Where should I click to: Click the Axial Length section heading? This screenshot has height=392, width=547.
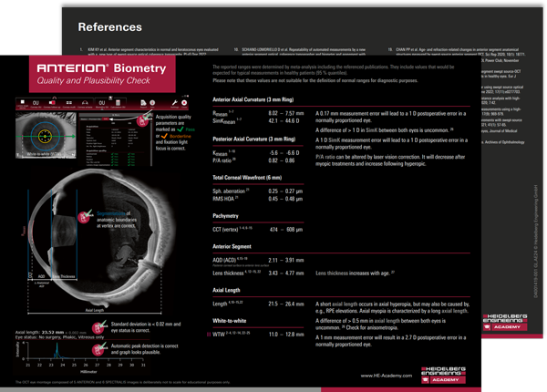pyautogui.click(x=226, y=290)
